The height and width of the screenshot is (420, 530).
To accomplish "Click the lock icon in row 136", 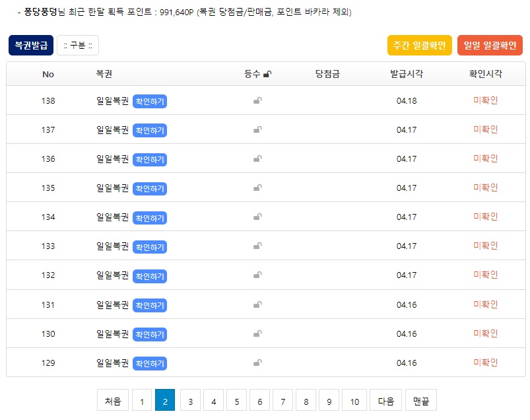I will (257, 158).
